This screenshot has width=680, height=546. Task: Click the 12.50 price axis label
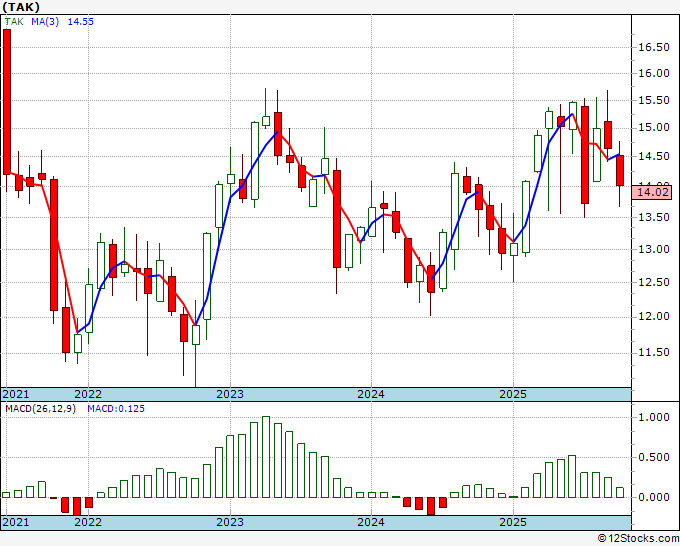click(654, 282)
